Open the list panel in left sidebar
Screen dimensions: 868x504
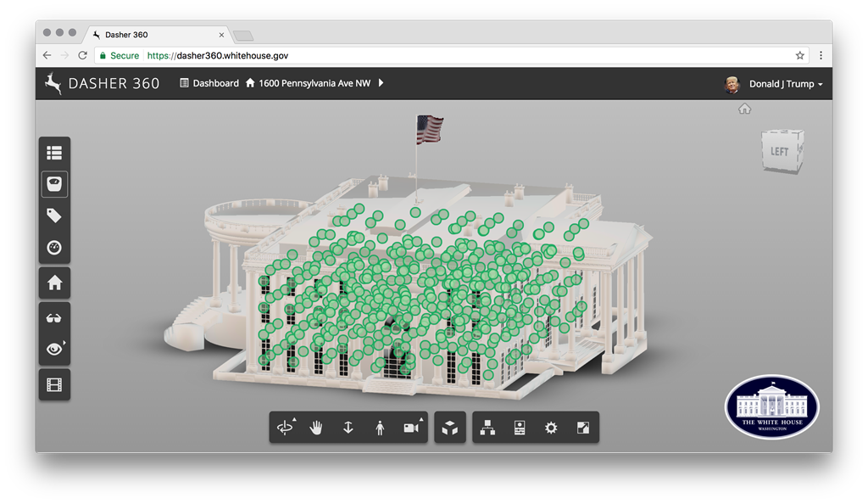point(54,153)
